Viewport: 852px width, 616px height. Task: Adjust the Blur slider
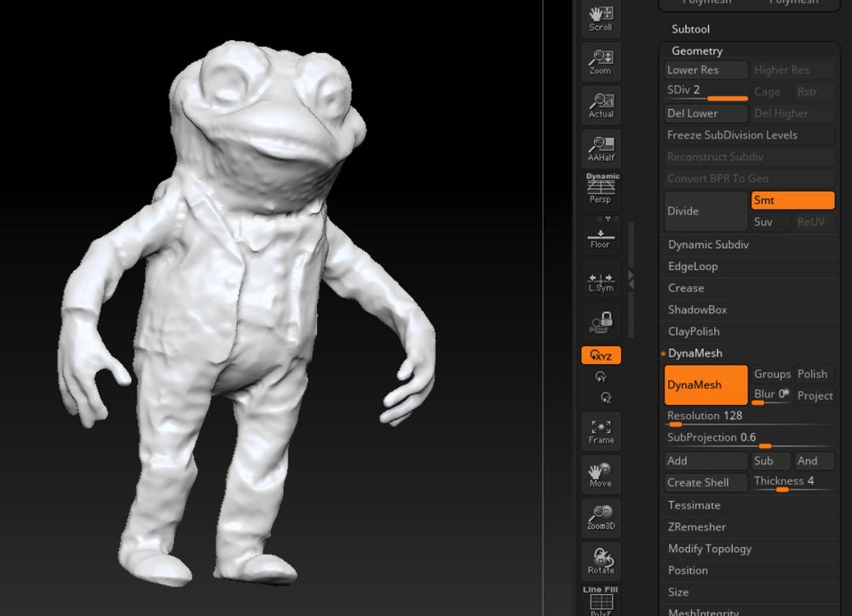[771, 395]
